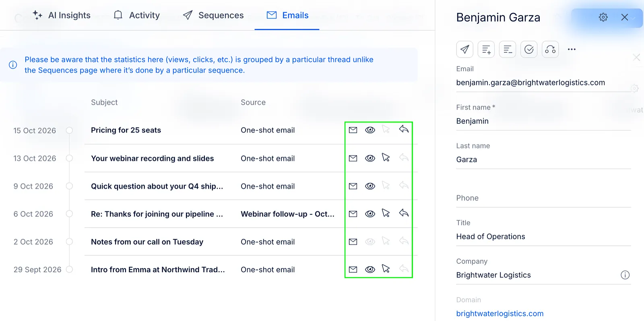Edit the First name field Benjamin

click(x=543, y=121)
